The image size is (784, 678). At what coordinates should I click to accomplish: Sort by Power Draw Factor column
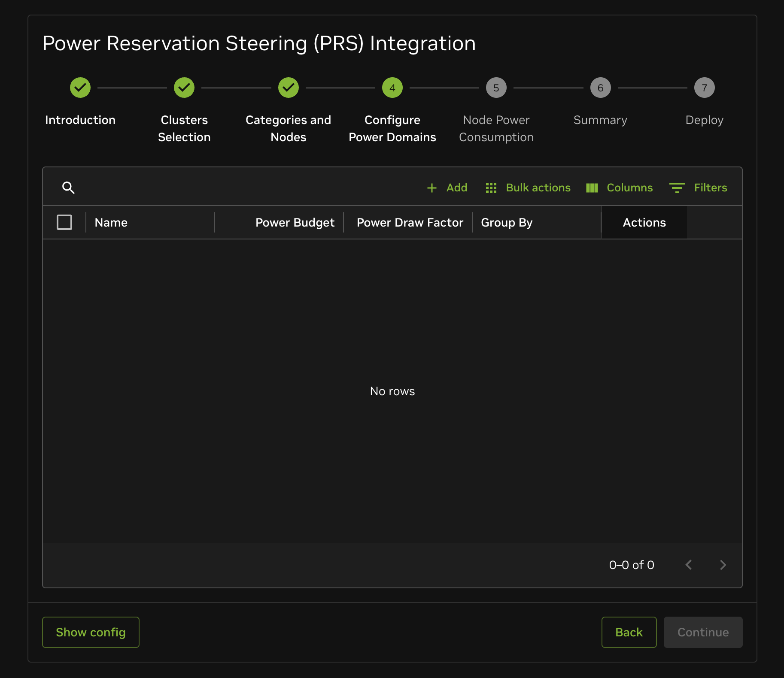coord(410,222)
